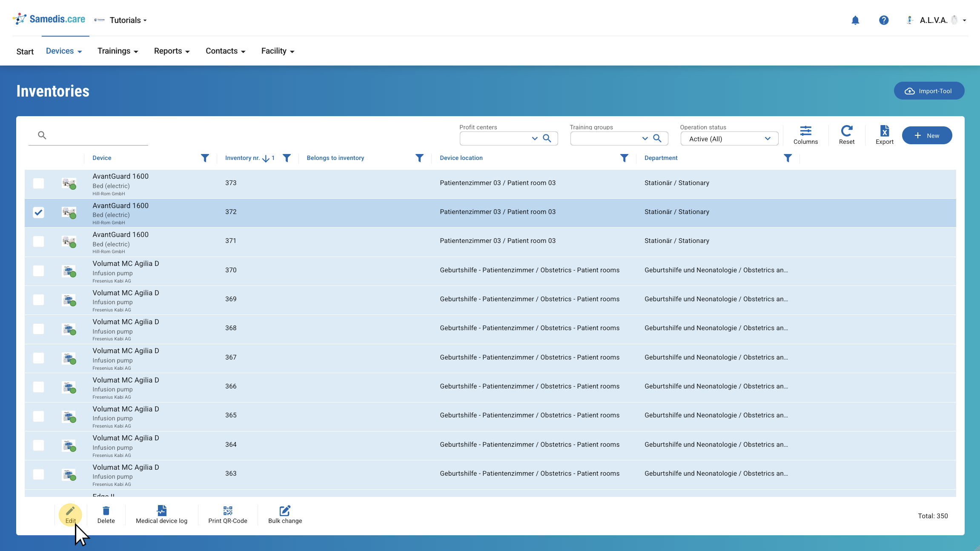Open the Start menu item
Image resolution: width=980 pixels, height=551 pixels.
click(25, 51)
